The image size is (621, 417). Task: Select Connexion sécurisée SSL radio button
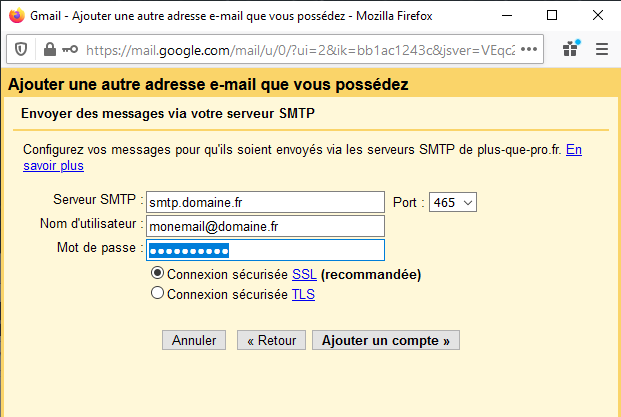coord(157,273)
